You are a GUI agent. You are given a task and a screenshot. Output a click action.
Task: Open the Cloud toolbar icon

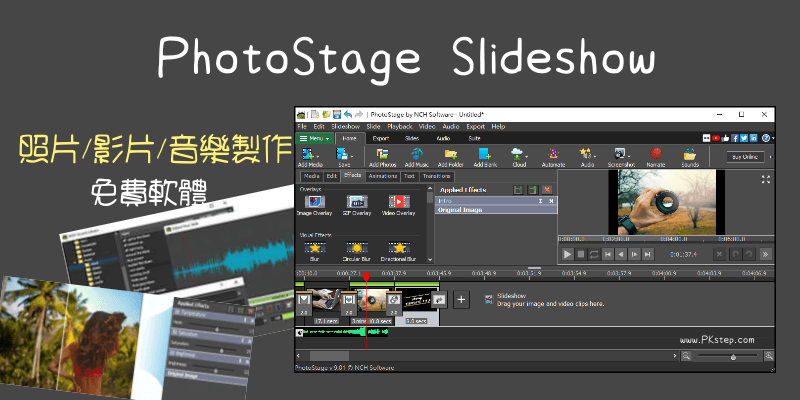coord(517,153)
